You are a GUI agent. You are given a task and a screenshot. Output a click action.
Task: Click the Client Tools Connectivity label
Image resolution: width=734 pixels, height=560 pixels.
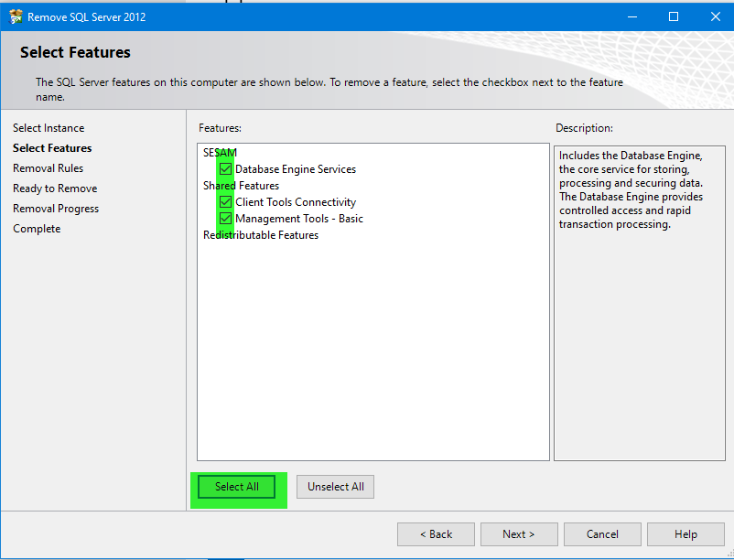click(x=296, y=202)
